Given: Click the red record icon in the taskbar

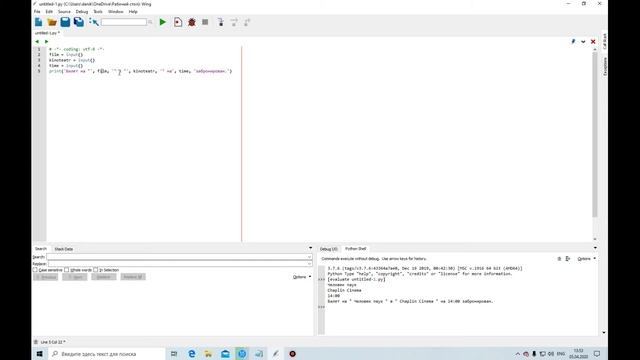Looking at the screenshot, I should pos(293,354).
